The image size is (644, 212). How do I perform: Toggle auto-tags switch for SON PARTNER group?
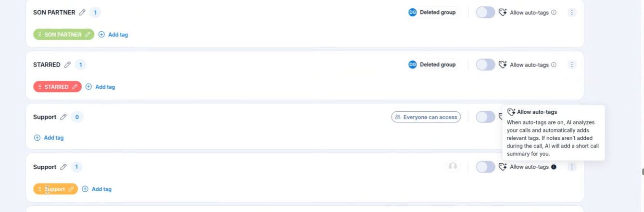[x=485, y=13]
